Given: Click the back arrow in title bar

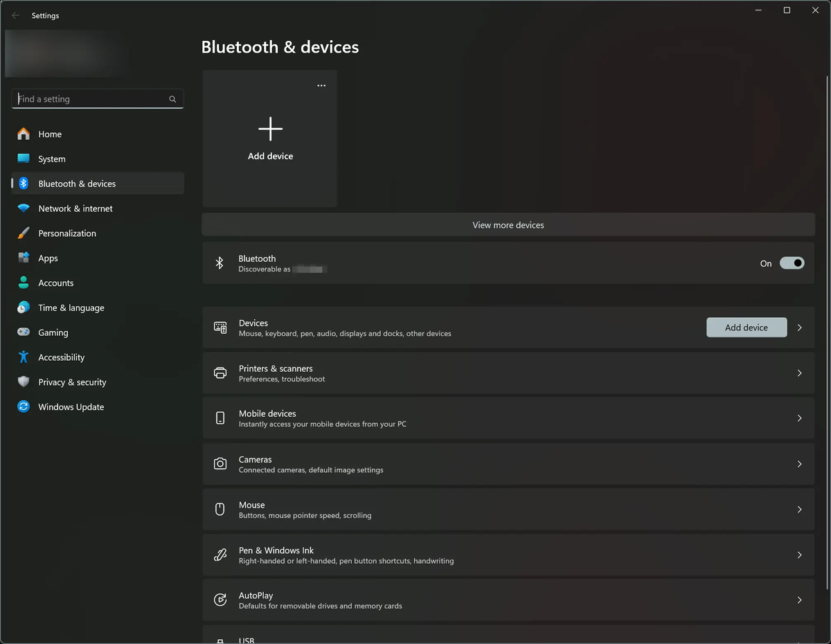Looking at the screenshot, I should tap(16, 15).
